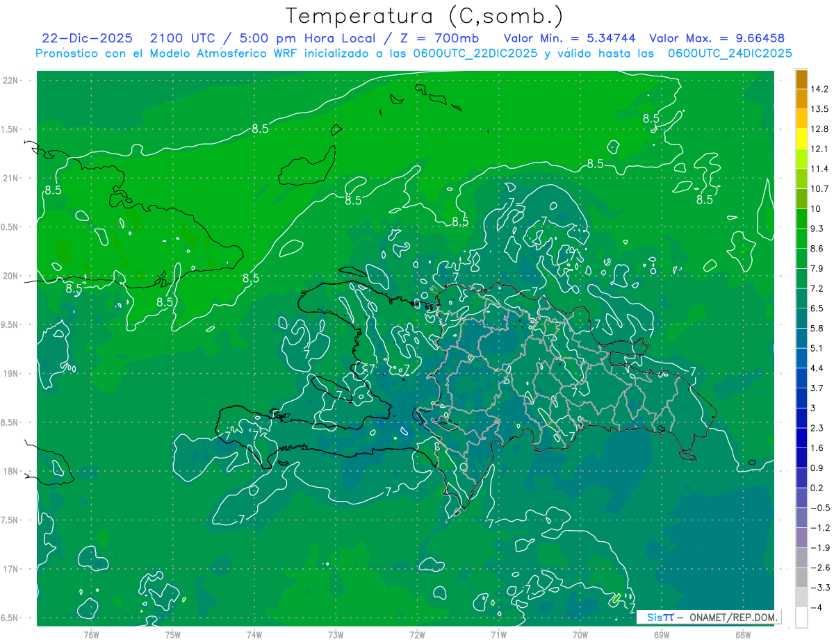Click the 20N latitude axis label

pyautogui.click(x=10, y=276)
